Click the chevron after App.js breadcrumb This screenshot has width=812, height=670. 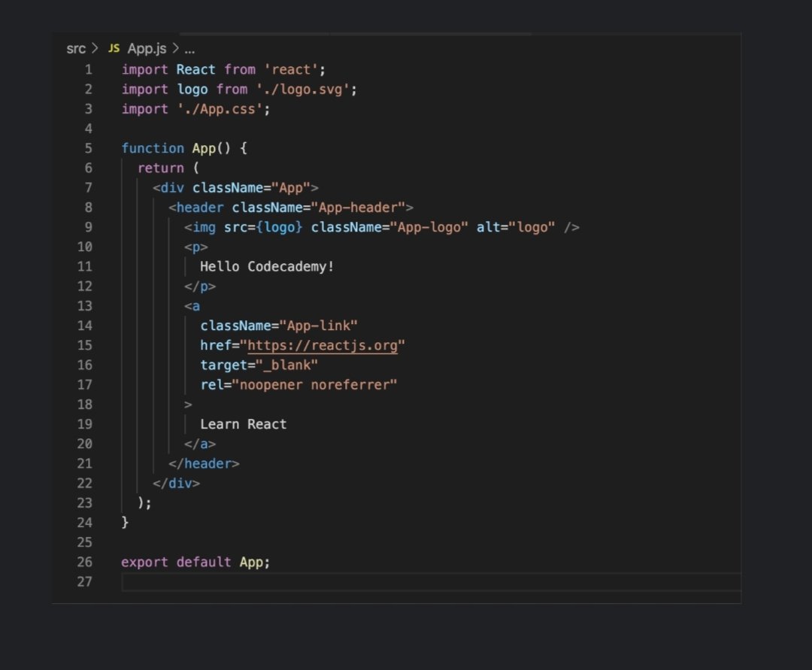(174, 48)
